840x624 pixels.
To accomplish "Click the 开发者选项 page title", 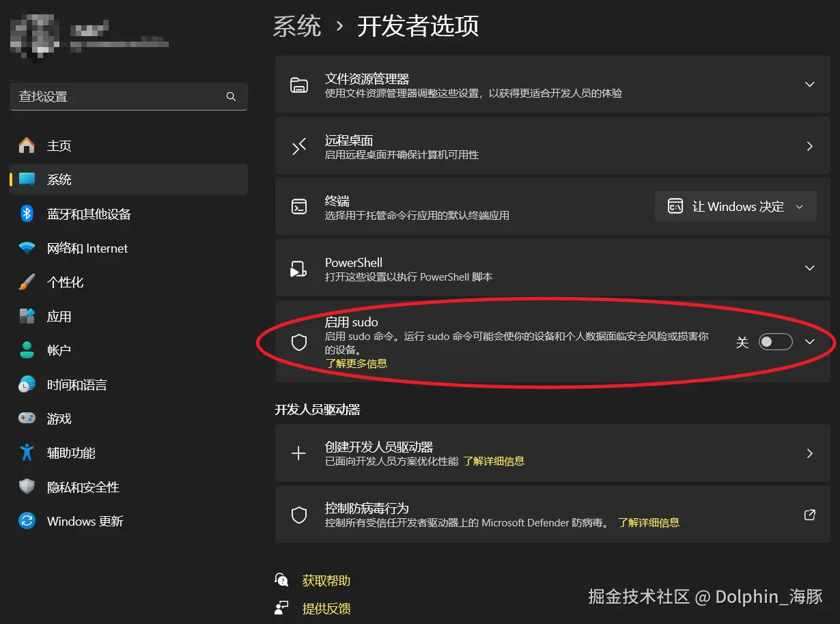I will [x=418, y=27].
